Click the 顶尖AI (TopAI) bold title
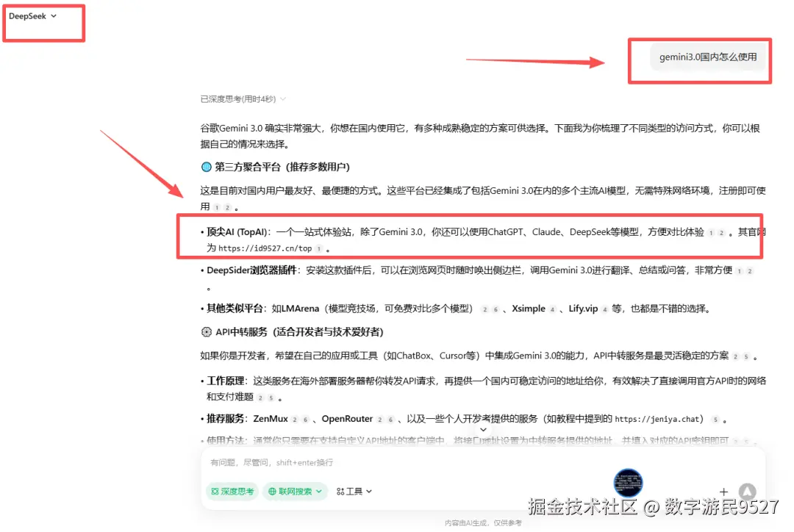This screenshot has width=794, height=532. (237, 232)
